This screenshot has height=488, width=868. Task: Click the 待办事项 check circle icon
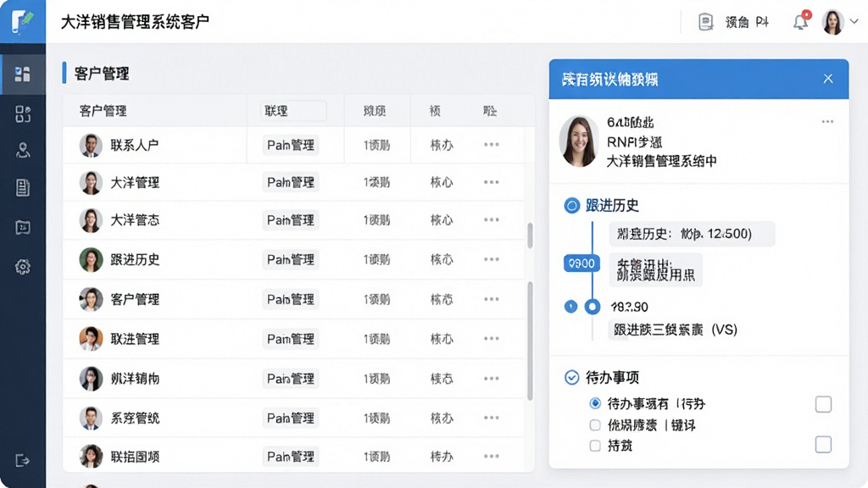pyautogui.click(x=572, y=377)
